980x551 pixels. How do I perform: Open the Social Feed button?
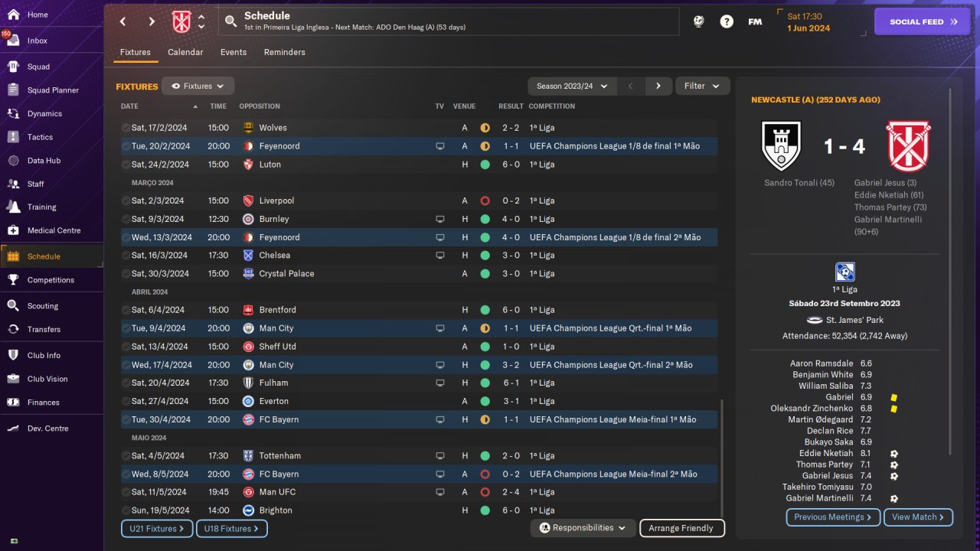[x=923, y=21]
